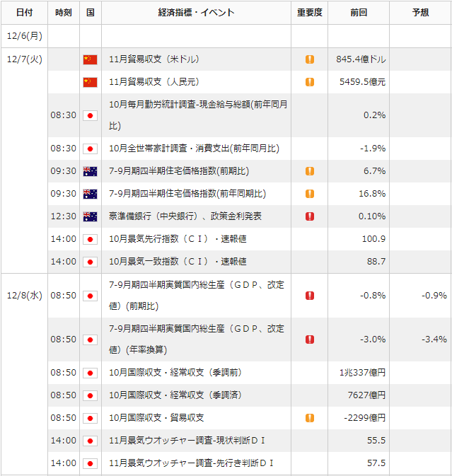Click Japan flag in 10月景気一致指数 row
This screenshot has height=476, width=452.
pos(90,262)
